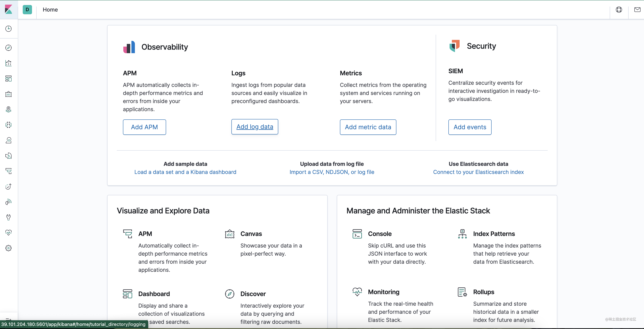Click the Observability section title text
Viewport: 644px width, 329px height.
click(165, 47)
